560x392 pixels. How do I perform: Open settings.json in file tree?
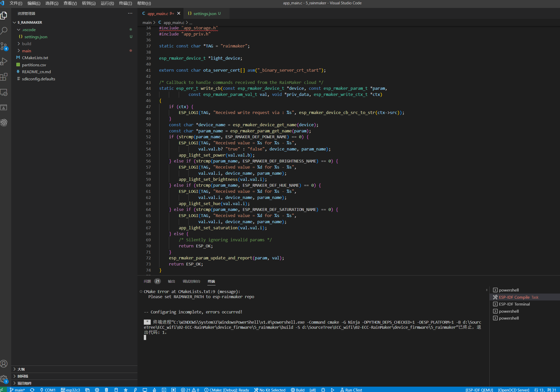74,37
